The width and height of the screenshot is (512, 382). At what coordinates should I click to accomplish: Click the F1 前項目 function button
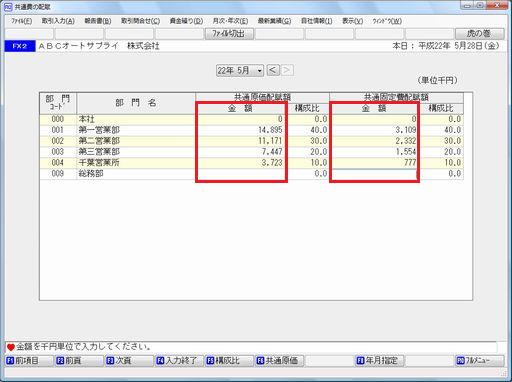point(29,361)
